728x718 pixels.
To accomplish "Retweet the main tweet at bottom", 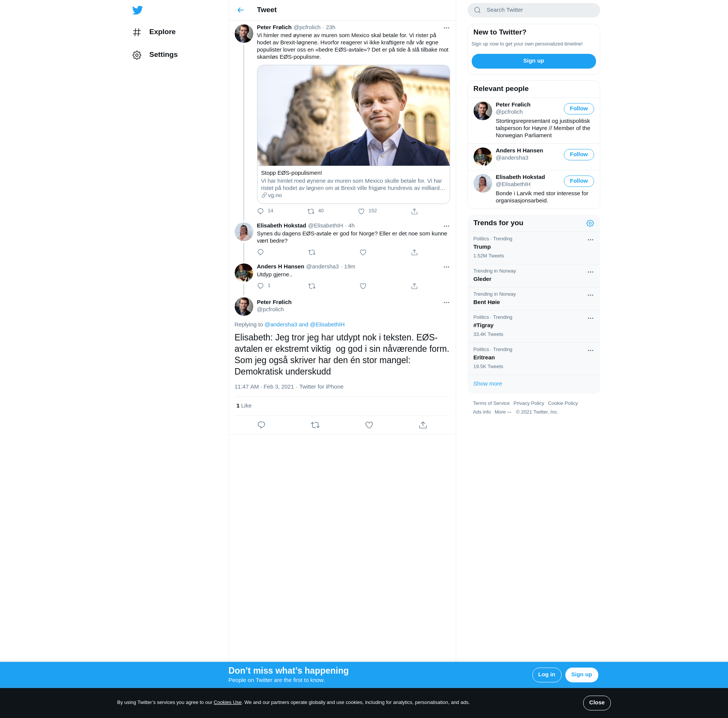I will pyautogui.click(x=315, y=425).
